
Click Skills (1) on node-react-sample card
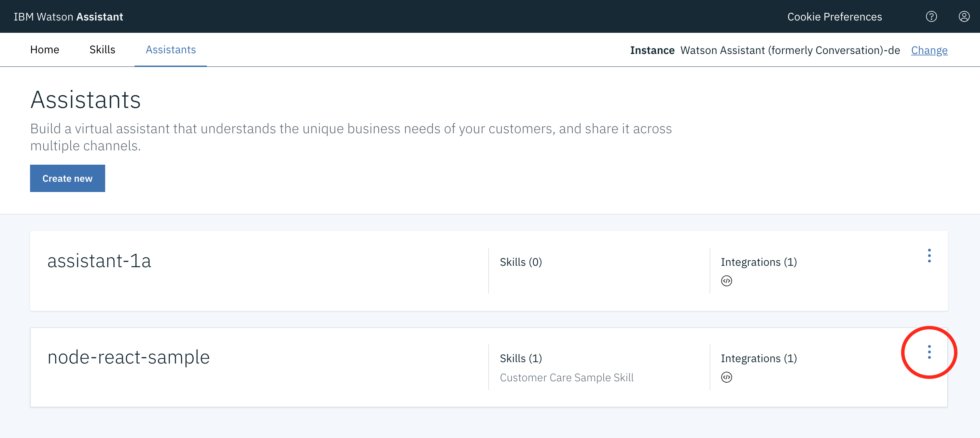point(520,358)
